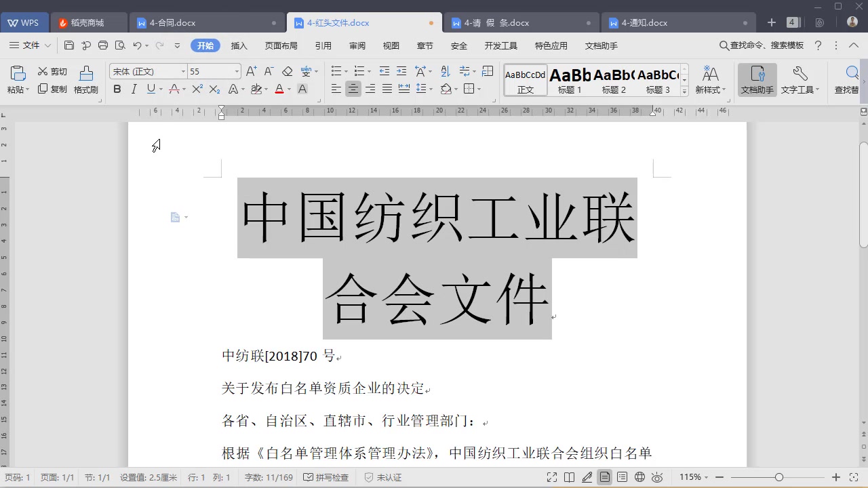
Task: Switch to web layout globe icon
Action: click(x=639, y=477)
